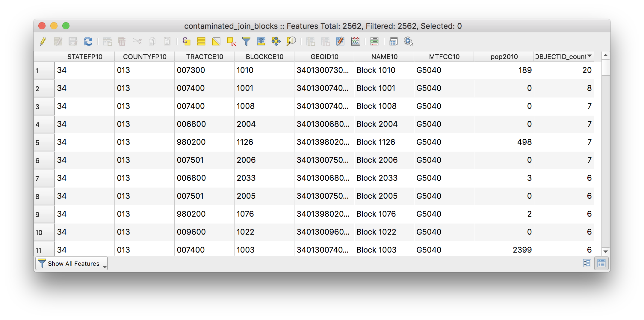Image resolution: width=644 pixels, height=320 pixels.
Task: Click the pop2010 column header
Action: point(504,57)
